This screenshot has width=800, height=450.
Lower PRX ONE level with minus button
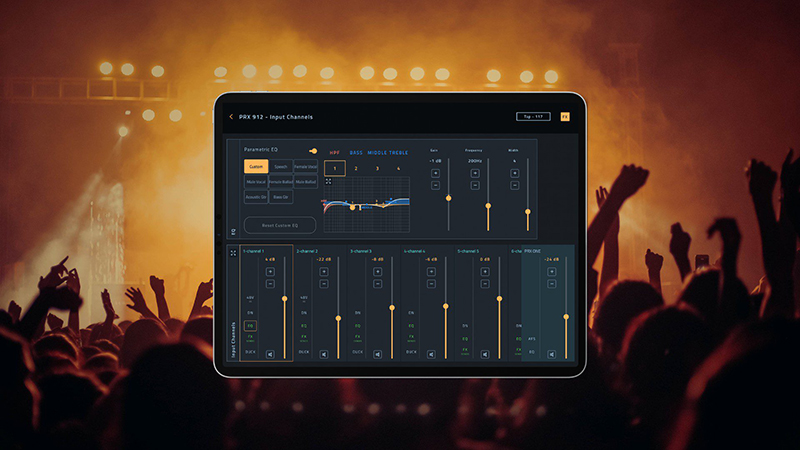point(552,284)
